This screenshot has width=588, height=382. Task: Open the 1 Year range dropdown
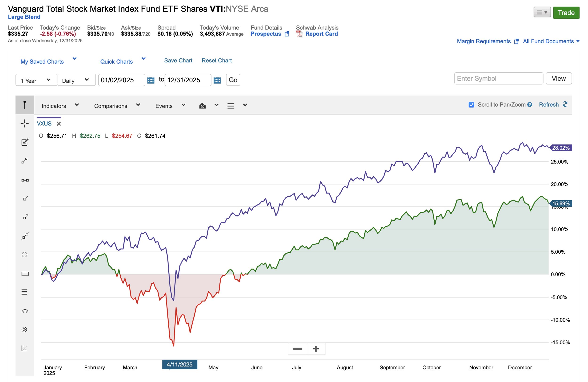tap(36, 80)
